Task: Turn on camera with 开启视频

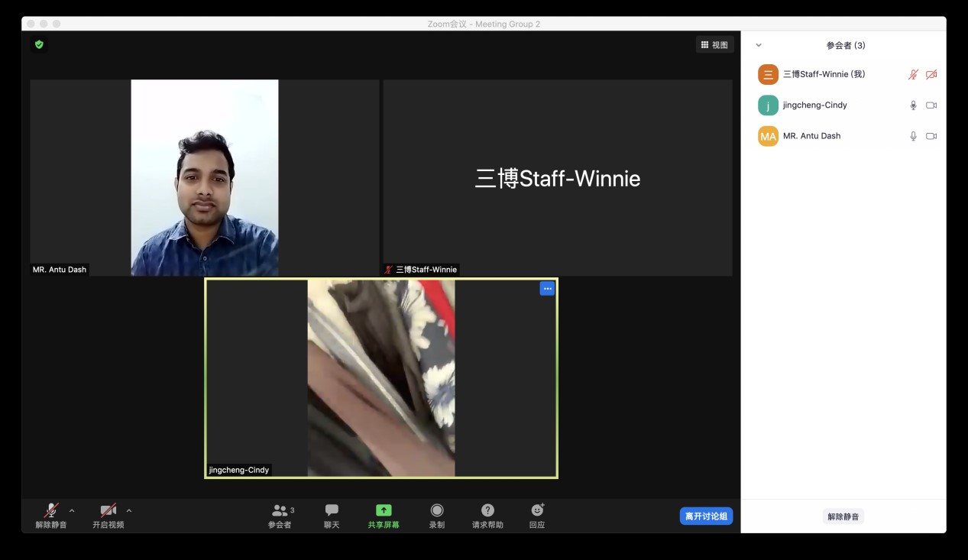Action: click(108, 510)
